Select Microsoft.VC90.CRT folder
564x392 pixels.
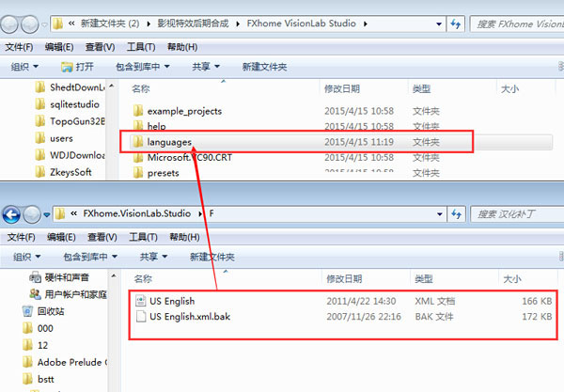182,158
